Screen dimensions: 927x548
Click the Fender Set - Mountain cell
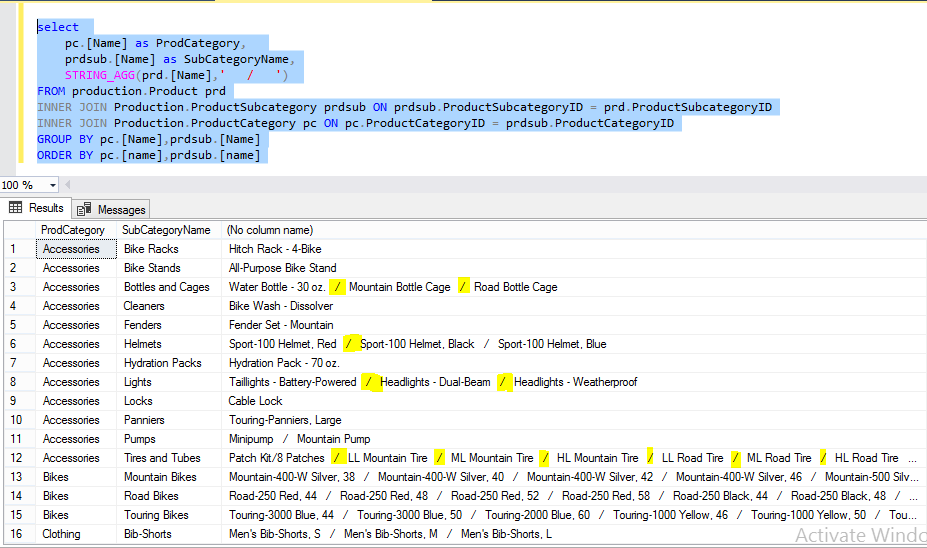click(x=573, y=325)
